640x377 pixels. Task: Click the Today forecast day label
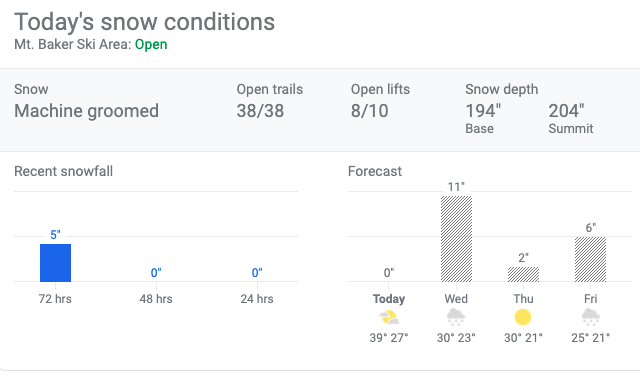[389, 299]
